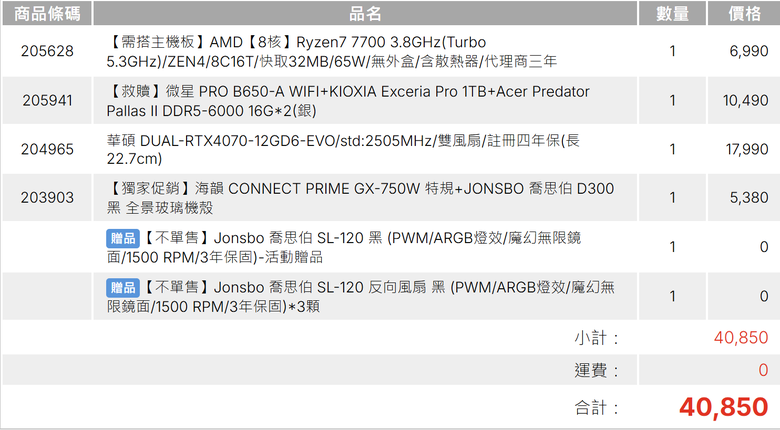
Task: Click the 運費 value of 0
Action: pos(764,370)
